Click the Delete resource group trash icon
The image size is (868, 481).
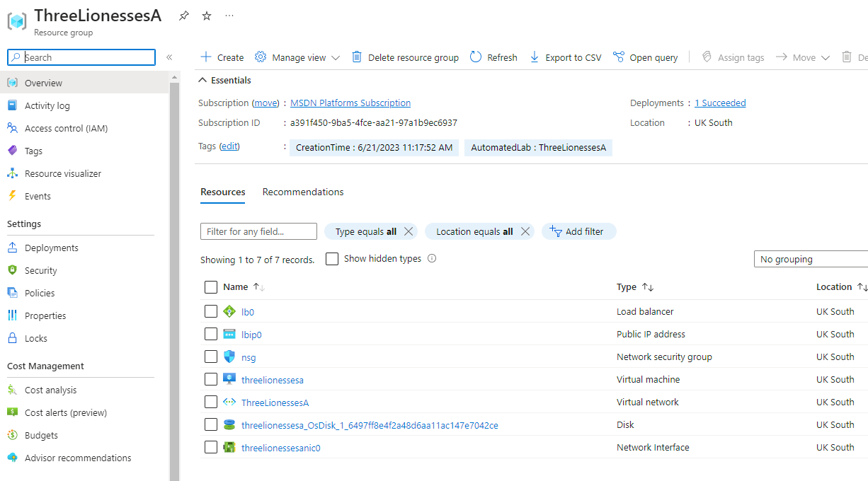click(357, 57)
